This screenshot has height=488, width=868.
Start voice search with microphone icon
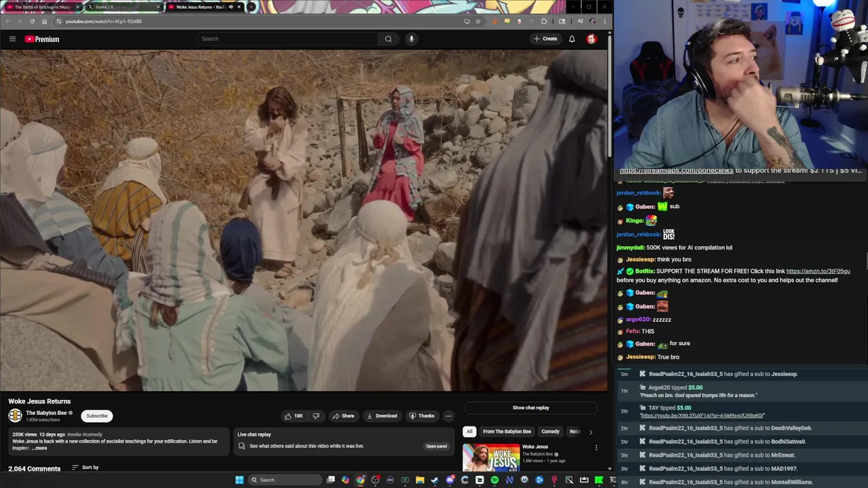(x=411, y=39)
